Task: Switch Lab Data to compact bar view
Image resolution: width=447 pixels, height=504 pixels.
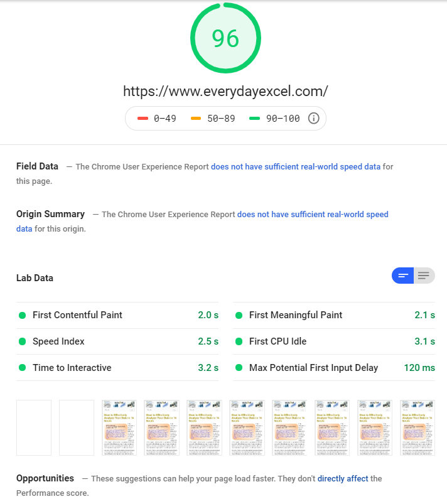Action: pyautogui.click(x=402, y=276)
